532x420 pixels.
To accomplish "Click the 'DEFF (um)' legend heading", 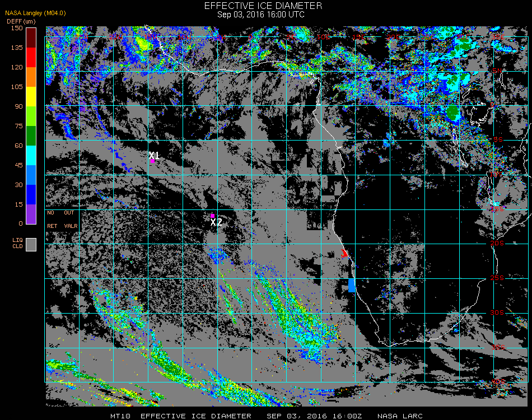I will pyautogui.click(x=21, y=21).
